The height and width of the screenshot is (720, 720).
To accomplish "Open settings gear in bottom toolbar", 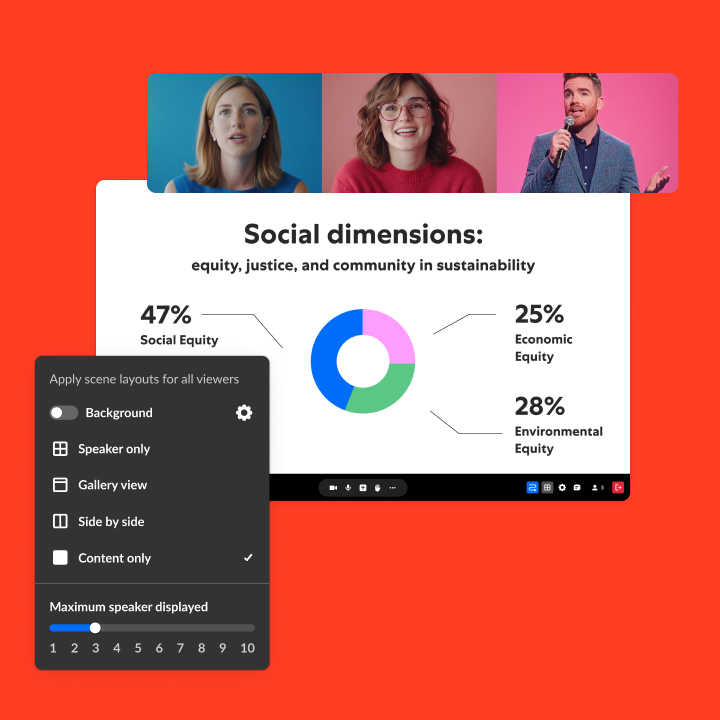I will [562, 488].
